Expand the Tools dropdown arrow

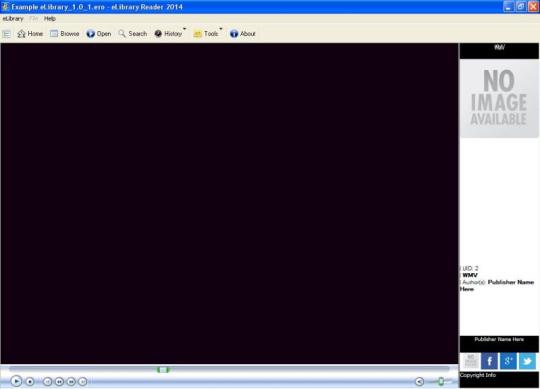(x=221, y=29)
